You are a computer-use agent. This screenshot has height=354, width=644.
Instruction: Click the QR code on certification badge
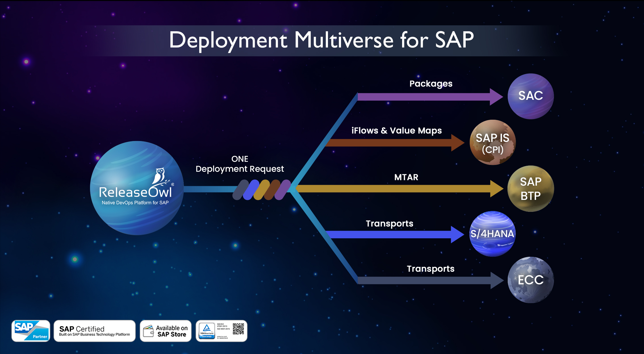238,329
